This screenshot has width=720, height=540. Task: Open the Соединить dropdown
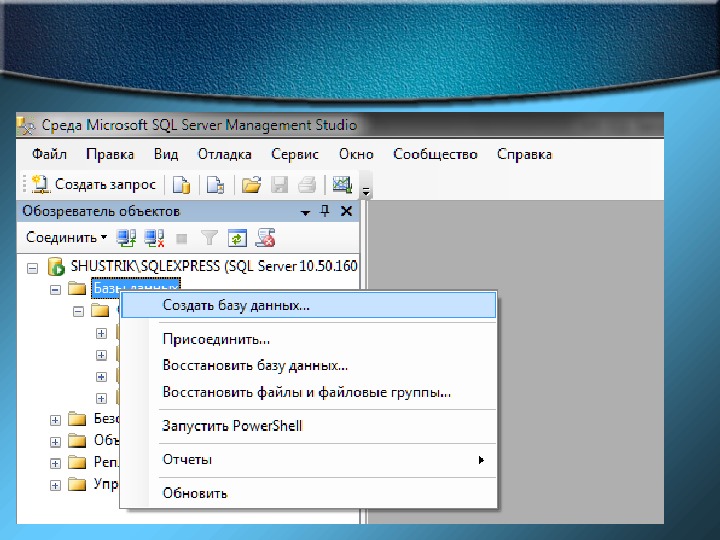tap(67, 237)
